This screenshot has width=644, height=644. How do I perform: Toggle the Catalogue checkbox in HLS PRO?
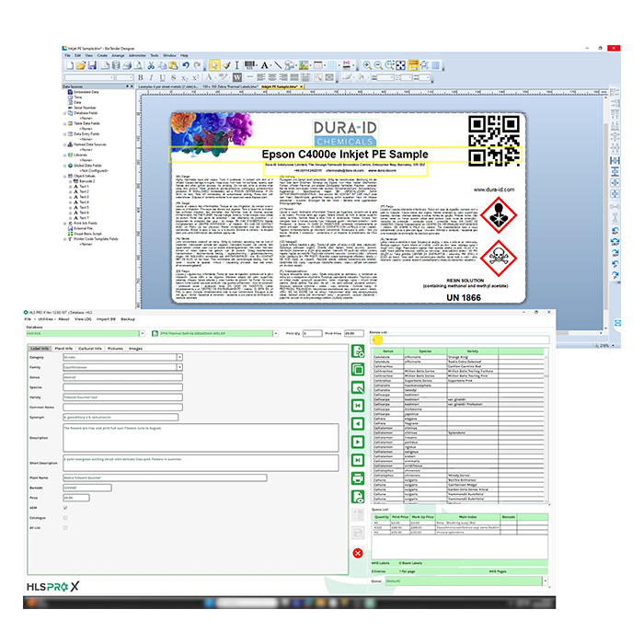pos(65,517)
